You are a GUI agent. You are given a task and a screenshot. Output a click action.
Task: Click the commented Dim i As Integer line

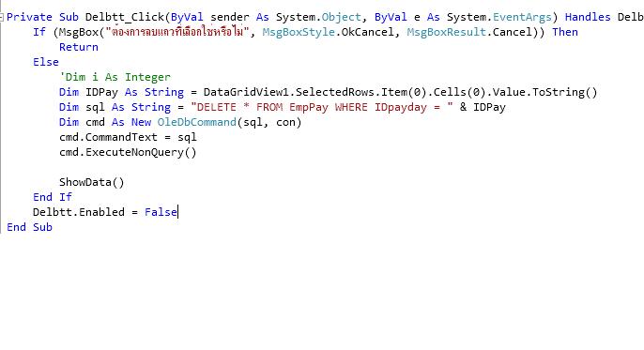(x=115, y=77)
